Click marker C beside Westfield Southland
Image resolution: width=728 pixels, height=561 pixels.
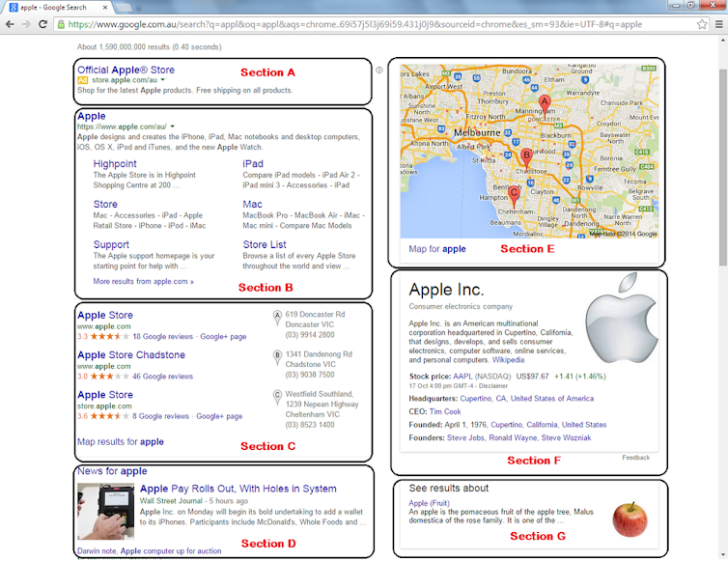tap(277, 398)
